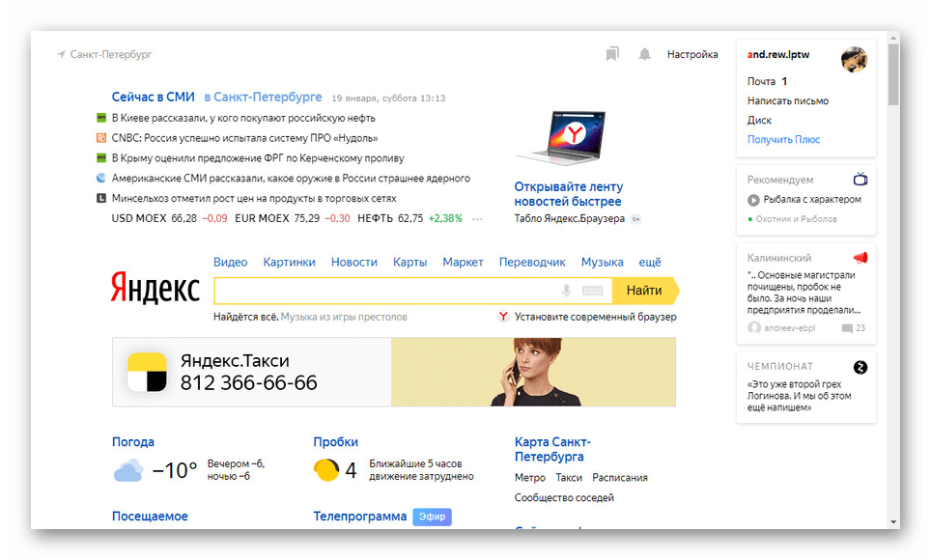Click the bookmark collections icon
This screenshot has height=560, width=931.
point(612,55)
